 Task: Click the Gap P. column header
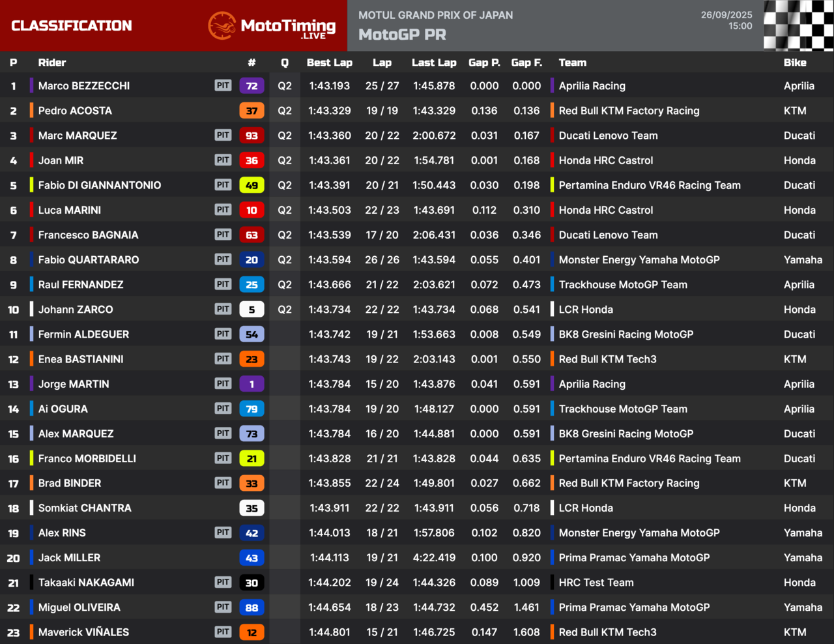coord(484,63)
